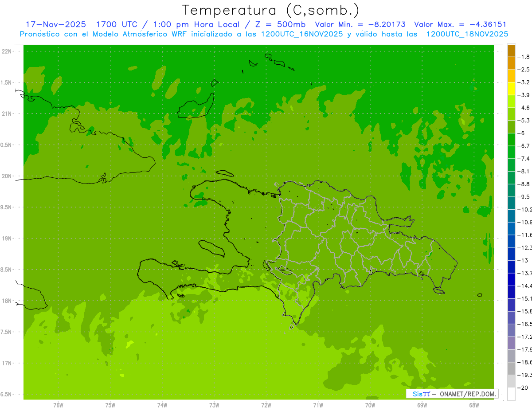Image resolution: width=532 pixels, height=411 pixels.
Task: Click the '17N' latitude label
Action: [x=8, y=363]
